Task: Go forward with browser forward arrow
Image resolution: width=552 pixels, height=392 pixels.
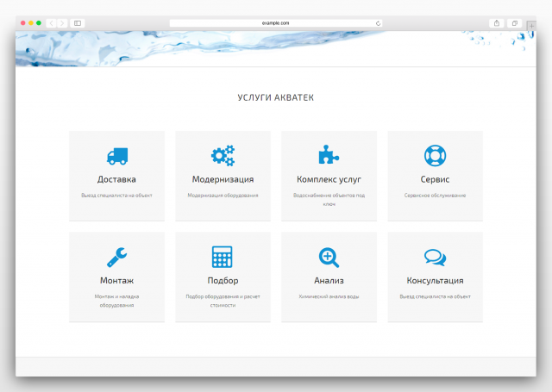Action: [x=62, y=23]
